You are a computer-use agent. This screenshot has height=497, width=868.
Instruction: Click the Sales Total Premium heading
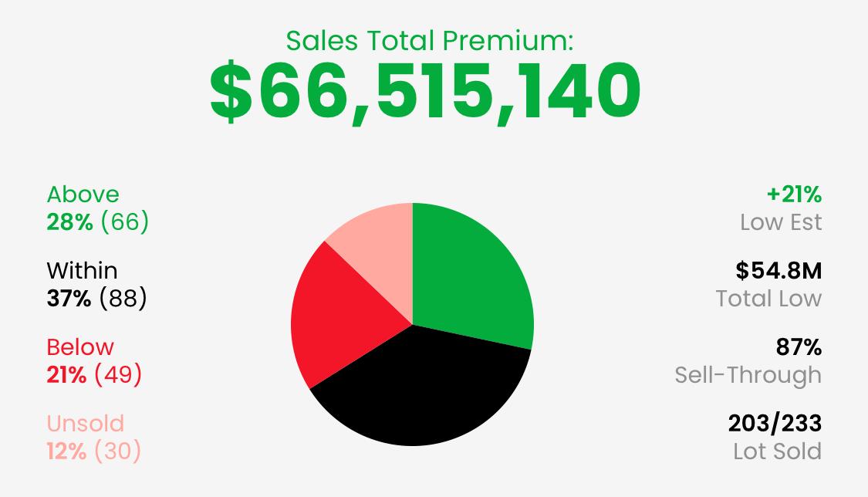pyautogui.click(x=430, y=40)
